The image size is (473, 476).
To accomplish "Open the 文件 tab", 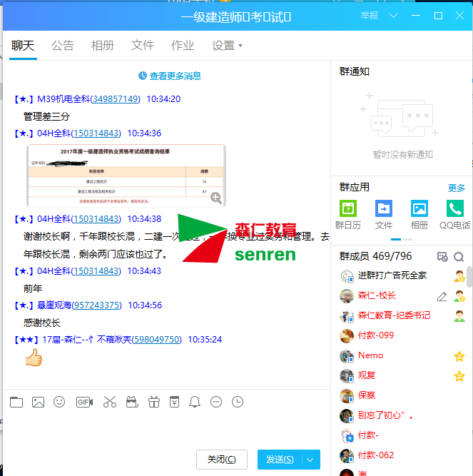I will point(143,46).
